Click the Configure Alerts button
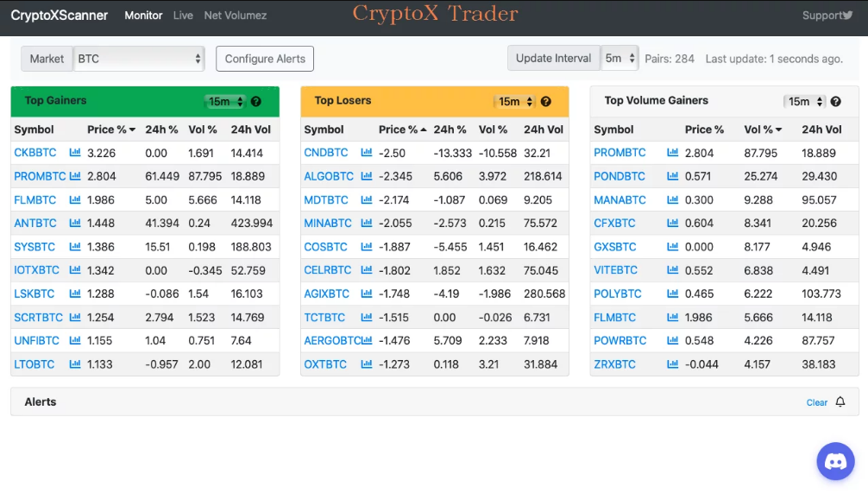Viewport: 868px width, 493px height. [x=265, y=59]
